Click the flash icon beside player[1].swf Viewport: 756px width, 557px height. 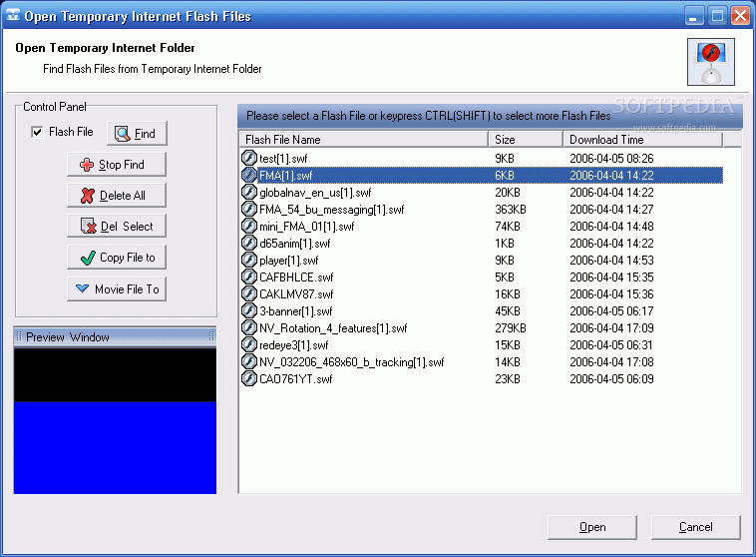tap(248, 260)
